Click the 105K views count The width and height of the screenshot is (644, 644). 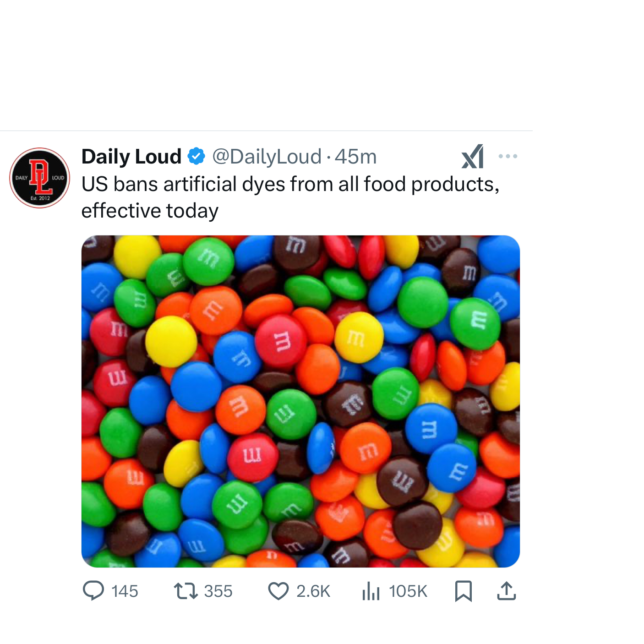click(x=408, y=591)
